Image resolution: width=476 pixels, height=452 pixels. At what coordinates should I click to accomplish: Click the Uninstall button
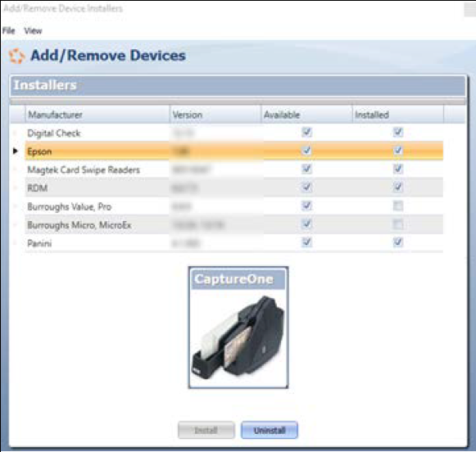click(x=270, y=430)
